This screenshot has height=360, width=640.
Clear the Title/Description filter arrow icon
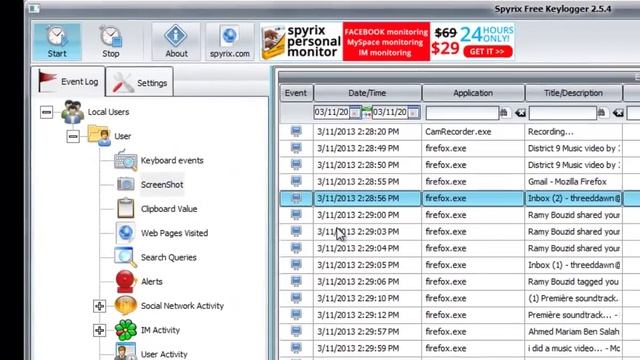618,113
